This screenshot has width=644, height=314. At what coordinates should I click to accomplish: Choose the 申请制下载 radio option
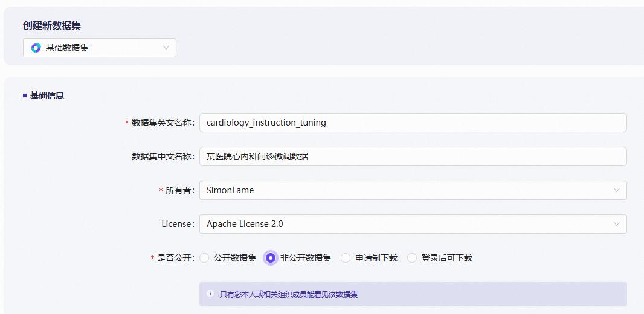coord(346,258)
